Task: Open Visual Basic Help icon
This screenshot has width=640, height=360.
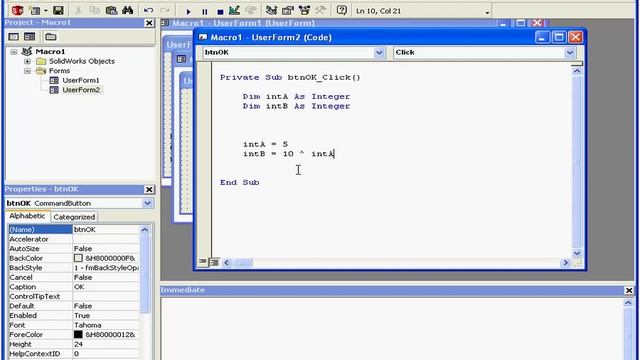Action: tap(342, 11)
